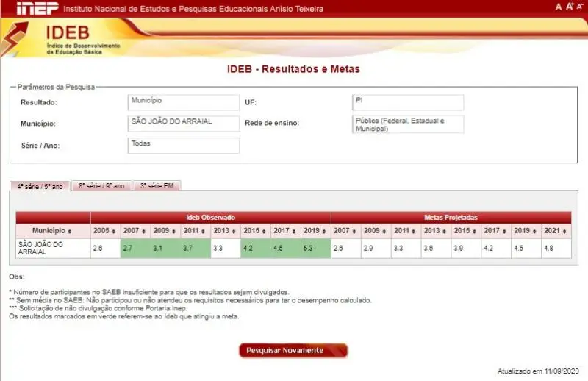Switch to the 3ª série EM tab
Image resolution: width=588 pixels, height=381 pixels.
[x=157, y=186]
